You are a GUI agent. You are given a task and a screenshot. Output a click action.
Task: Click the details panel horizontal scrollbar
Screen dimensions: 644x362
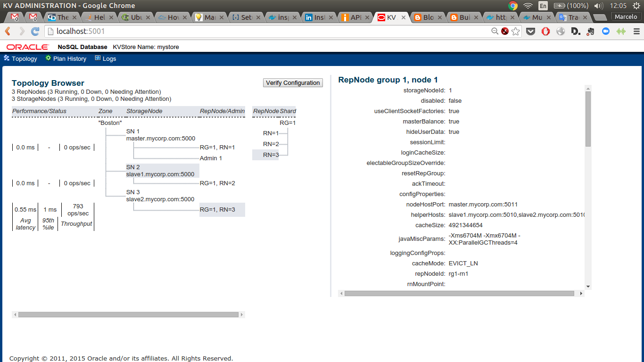click(x=459, y=293)
